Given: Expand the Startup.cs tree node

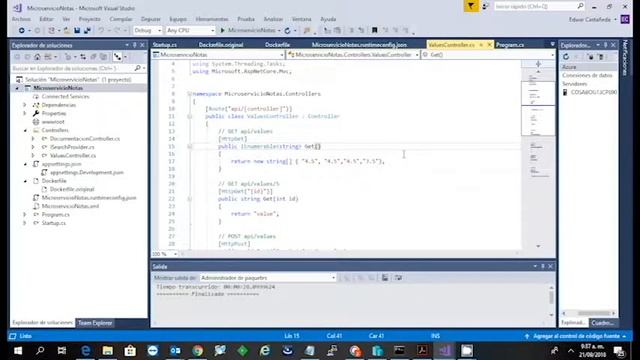Looking at the screenshot, I should (25, 223).
